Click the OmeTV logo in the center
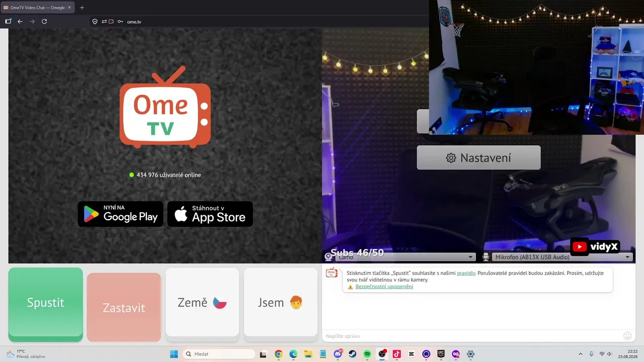 (165, 107)
